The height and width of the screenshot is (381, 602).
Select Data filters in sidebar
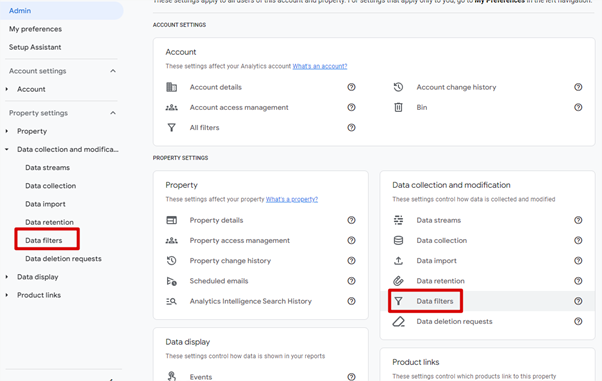[x=44, y=240]
